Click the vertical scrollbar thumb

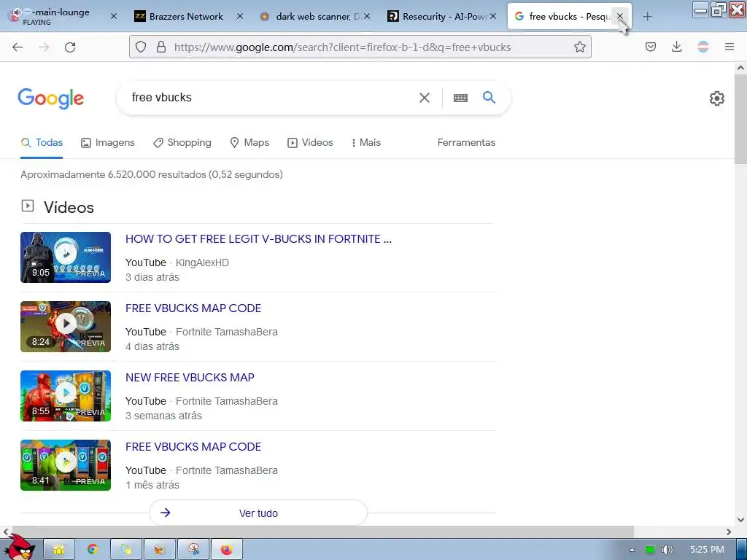coord(740,120)
